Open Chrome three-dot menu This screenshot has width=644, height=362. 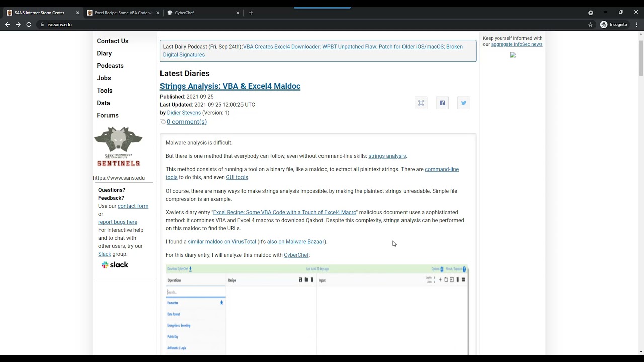[636, 24]
